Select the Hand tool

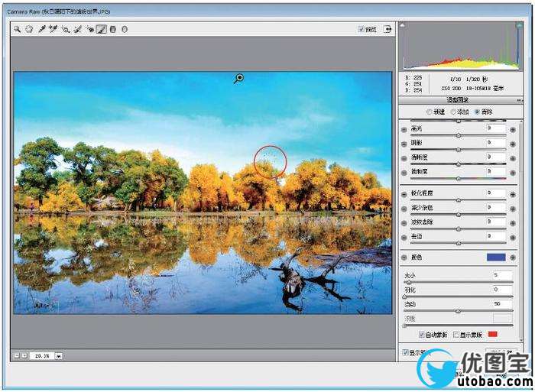(x=29, y=29)
